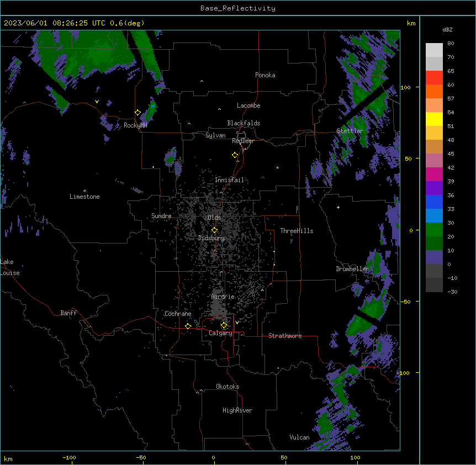Click the Blackfalds city label
The height and width of the screenshot is (465, 476).
click(x=244, y=123)
